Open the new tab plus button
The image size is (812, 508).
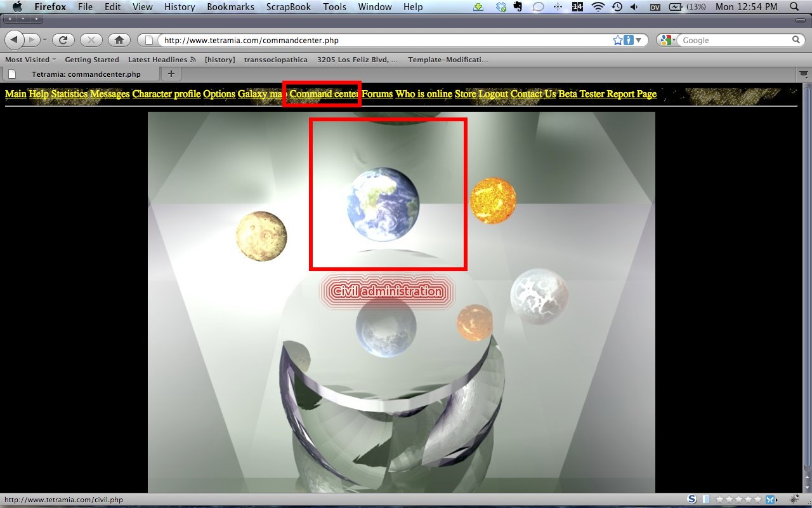[171, 74]
